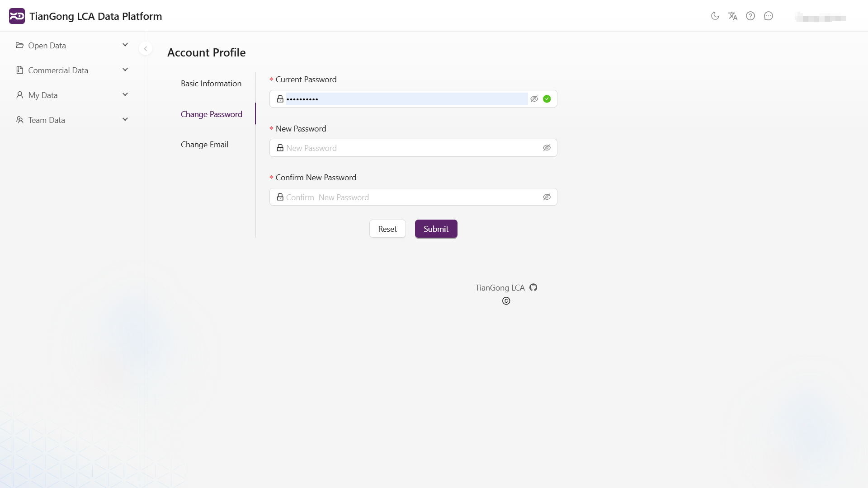
Task: Open the GitHub icon in footer
Action: tap(533, 288)
